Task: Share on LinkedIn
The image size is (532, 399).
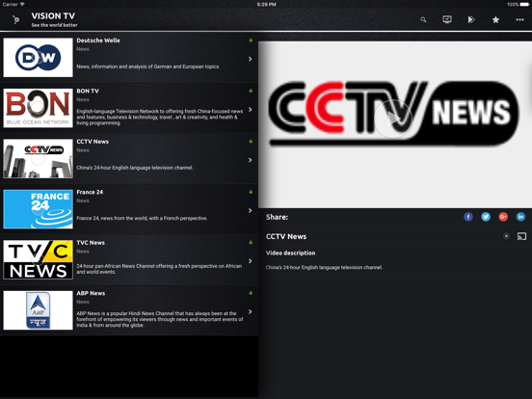Action: [520, 217]
